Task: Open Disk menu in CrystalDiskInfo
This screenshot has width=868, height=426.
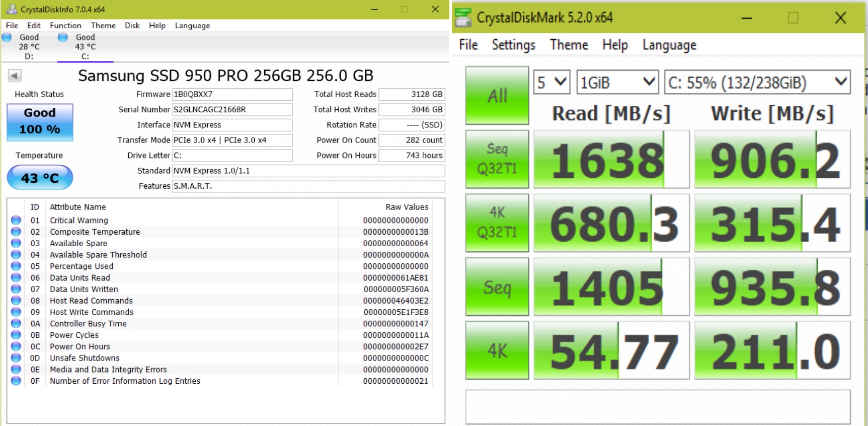Action: tap(132, 25)
